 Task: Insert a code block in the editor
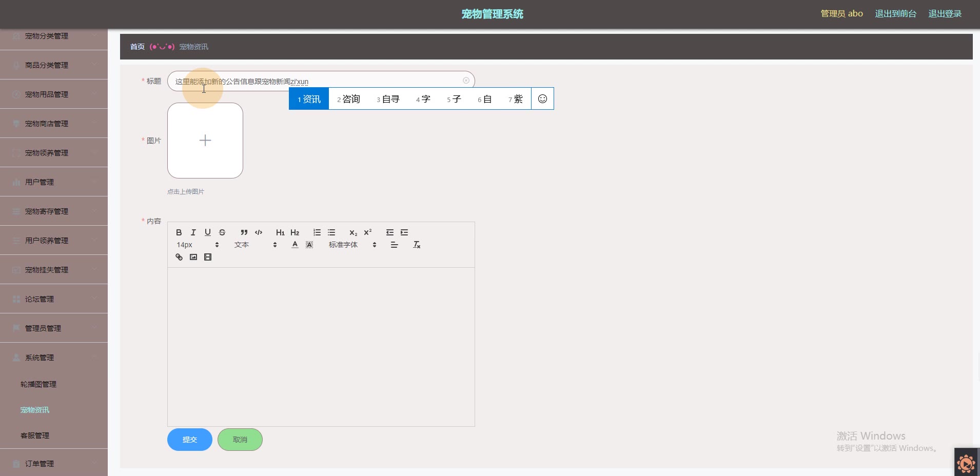(259, 232)
